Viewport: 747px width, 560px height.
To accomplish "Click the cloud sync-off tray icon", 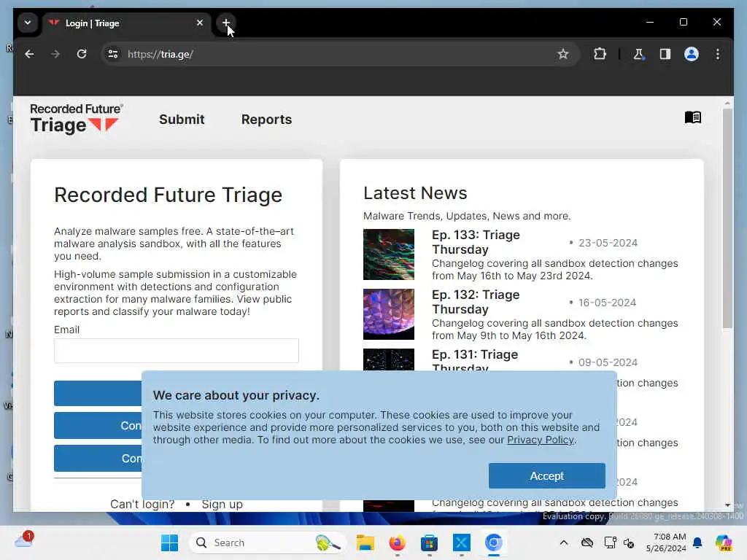I will 587,542.
